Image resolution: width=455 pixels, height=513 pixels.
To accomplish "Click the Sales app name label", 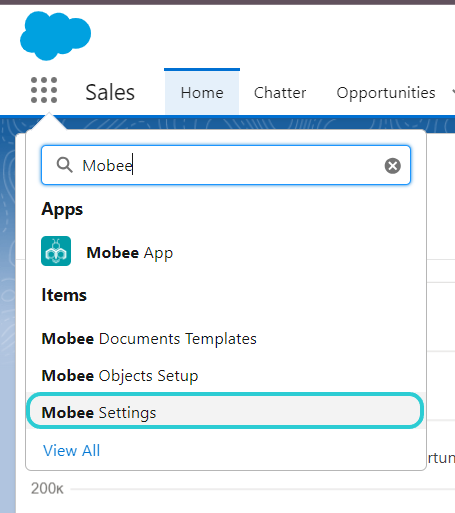I will [110, 92].
